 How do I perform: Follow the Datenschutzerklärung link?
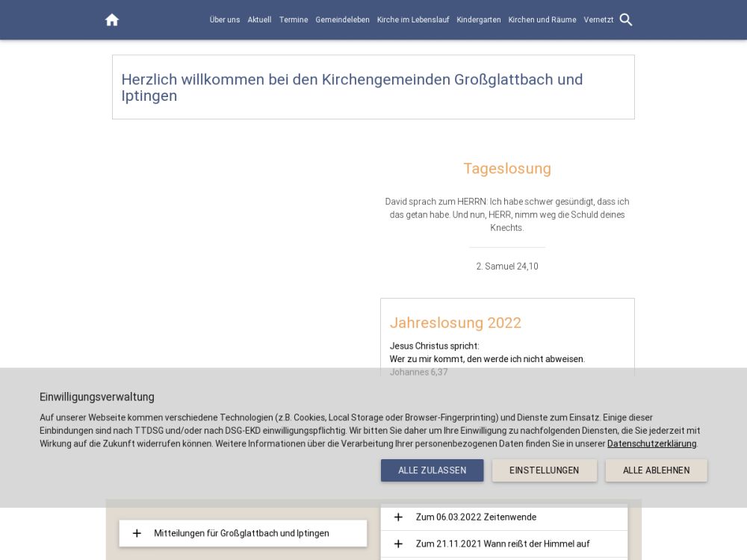(651, 444)
